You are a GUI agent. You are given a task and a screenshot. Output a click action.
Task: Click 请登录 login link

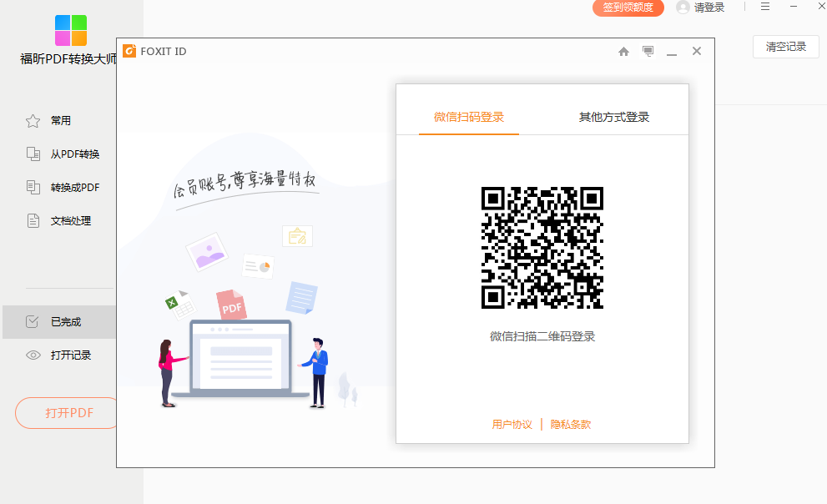708,8
